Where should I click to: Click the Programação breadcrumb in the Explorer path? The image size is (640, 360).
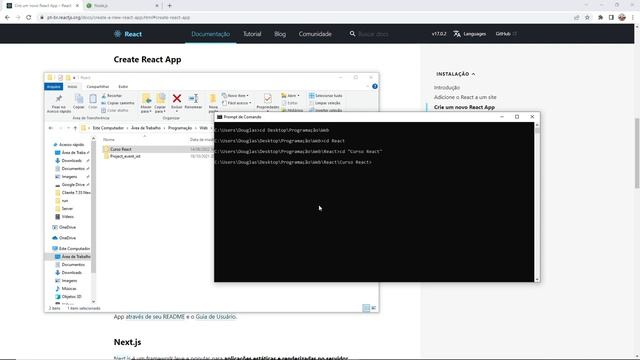180,128
